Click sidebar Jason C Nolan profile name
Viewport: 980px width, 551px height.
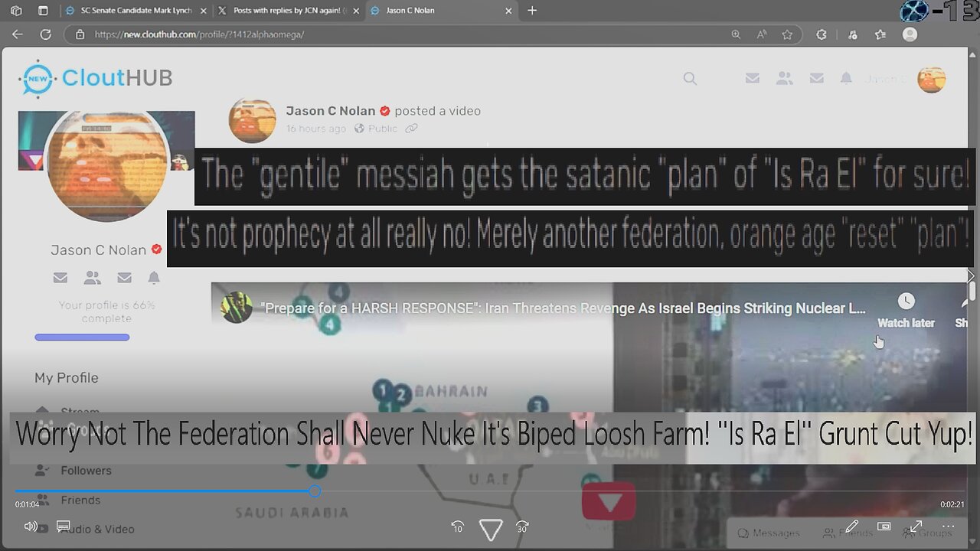coord(98,250)
